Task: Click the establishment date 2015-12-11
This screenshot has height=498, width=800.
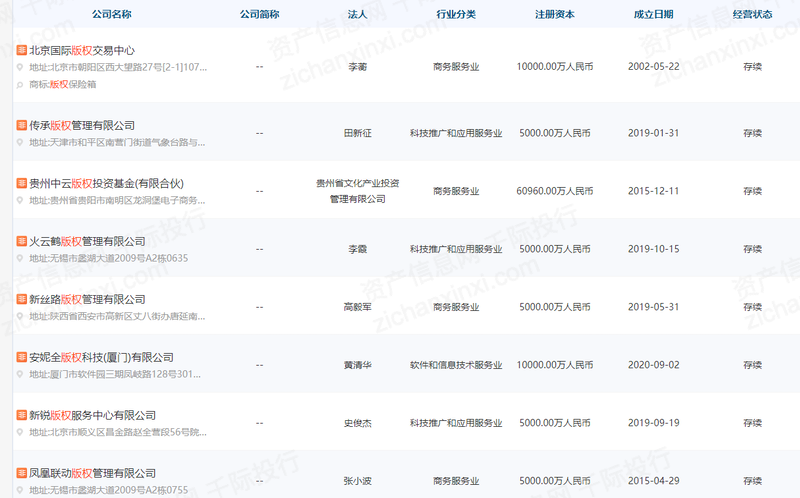Action: [654, 191]
